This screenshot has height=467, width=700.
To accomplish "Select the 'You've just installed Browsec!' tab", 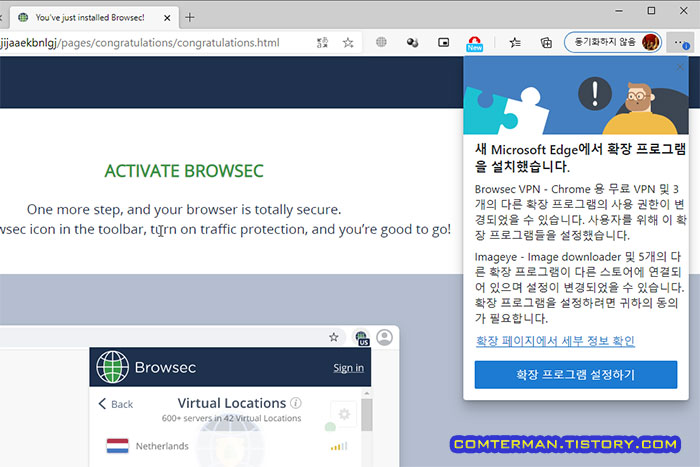I will [94, 17].
